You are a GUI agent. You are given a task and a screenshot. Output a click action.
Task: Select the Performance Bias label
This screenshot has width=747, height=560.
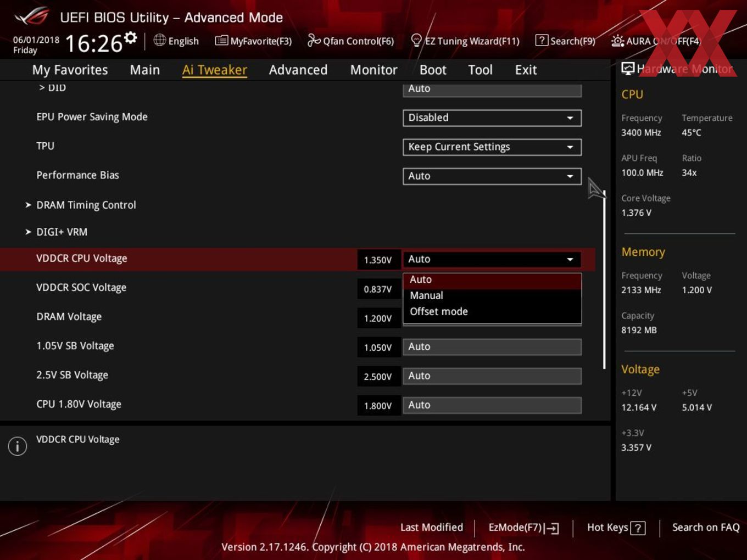pos(78,175)
